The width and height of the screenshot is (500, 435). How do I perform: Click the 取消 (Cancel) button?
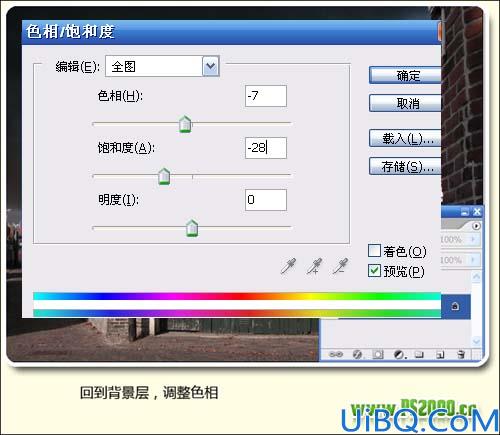tap(405, 103)
